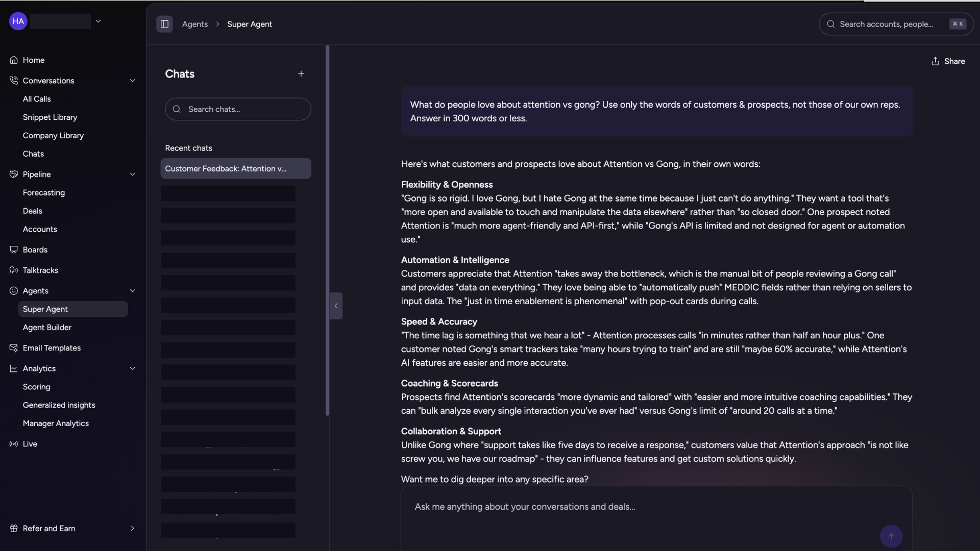Go to Forecasting under Pipeline
This screenshot has width=980, height=551.
[44, 193]
